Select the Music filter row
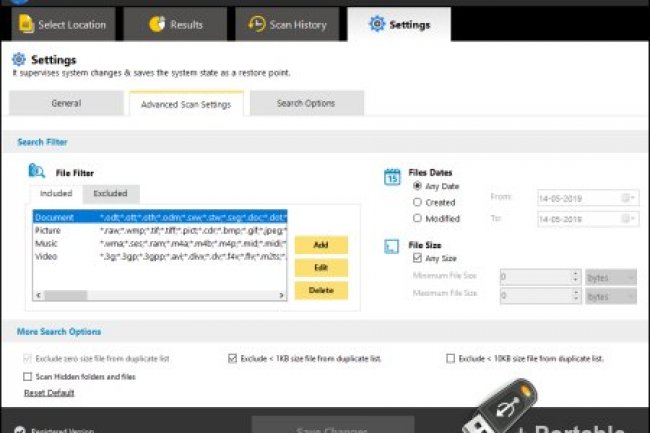Image resolution: width=650 pixels, height=433 pixels. 160,243
